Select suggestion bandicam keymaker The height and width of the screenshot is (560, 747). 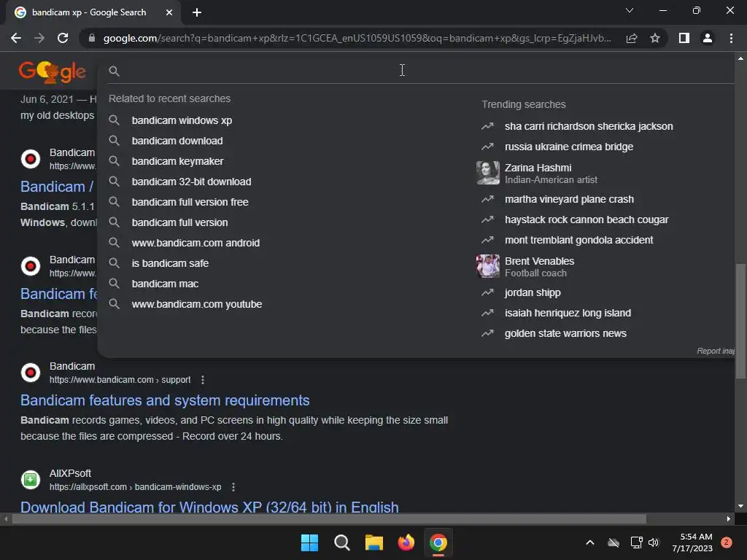177,161
